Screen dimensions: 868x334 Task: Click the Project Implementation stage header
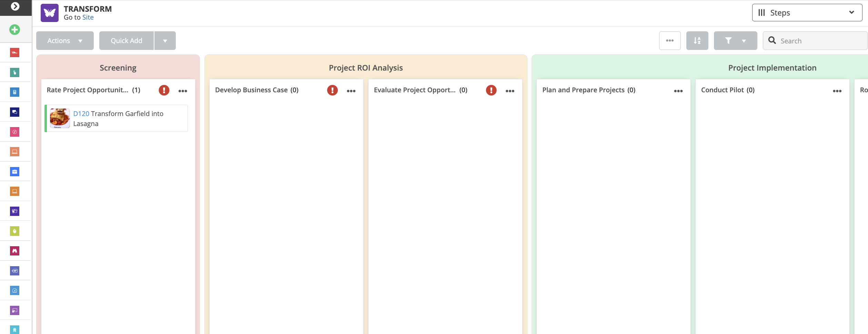pos(772,68)
